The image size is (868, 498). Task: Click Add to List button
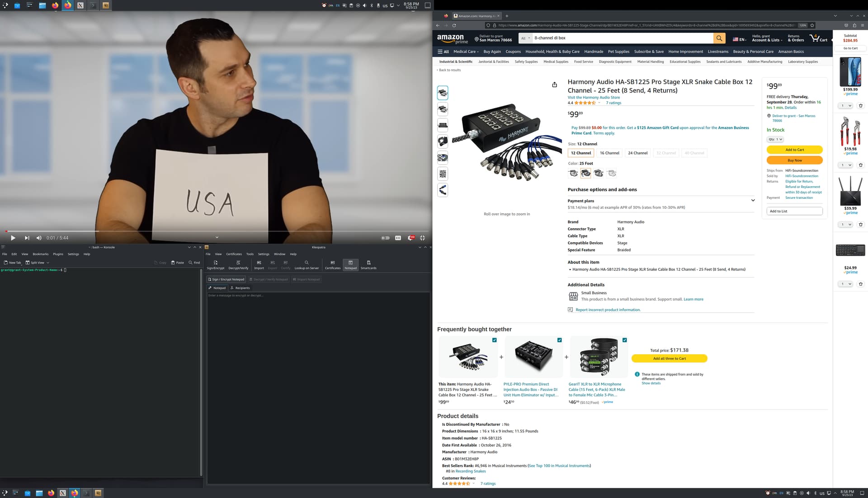(x=794, y=211)
